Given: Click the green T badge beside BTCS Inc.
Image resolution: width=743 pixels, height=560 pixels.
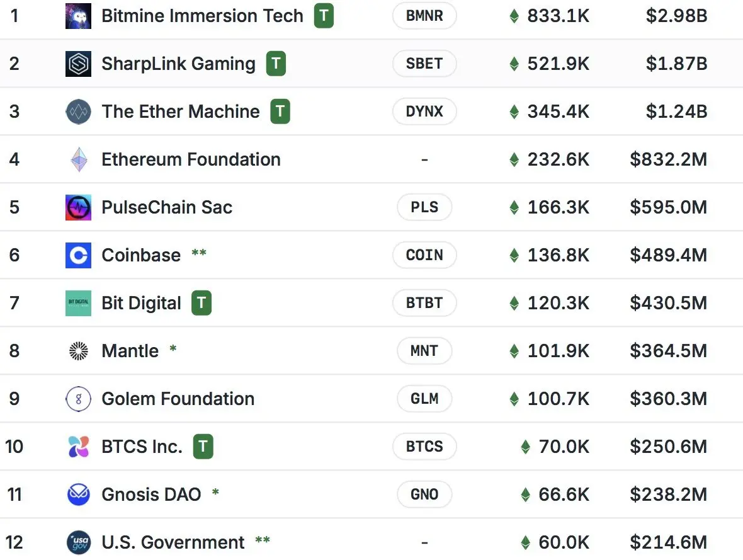Looking at the screenshot, I should [203, 446].
